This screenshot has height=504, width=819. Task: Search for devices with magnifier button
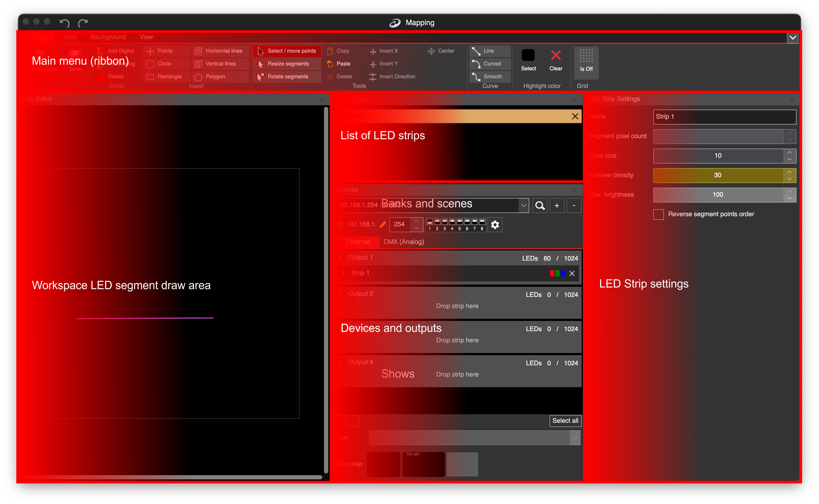click(x=540, y=206)
